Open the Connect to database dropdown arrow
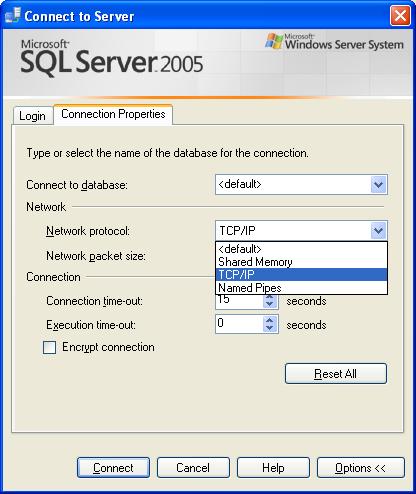 point(379,184)
